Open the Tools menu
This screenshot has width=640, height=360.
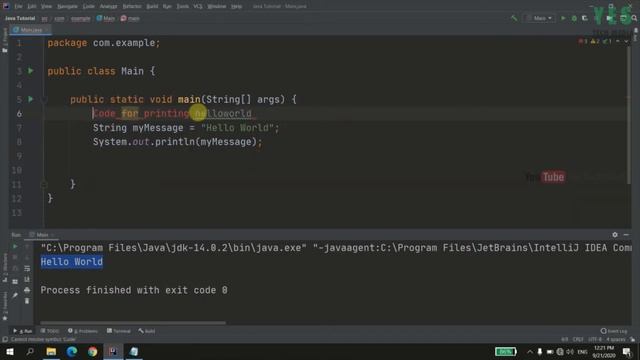(182, 6)
